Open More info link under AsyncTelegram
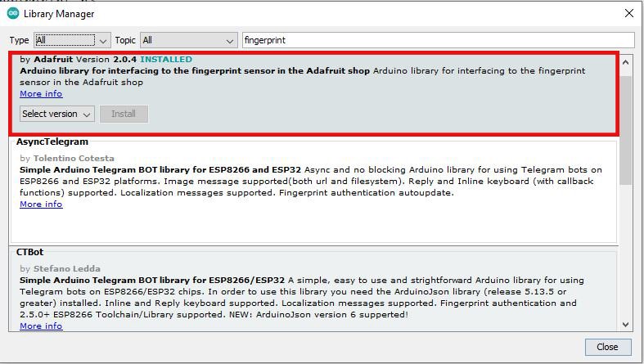This screenshot has width=644, height=364. [41, 204]
